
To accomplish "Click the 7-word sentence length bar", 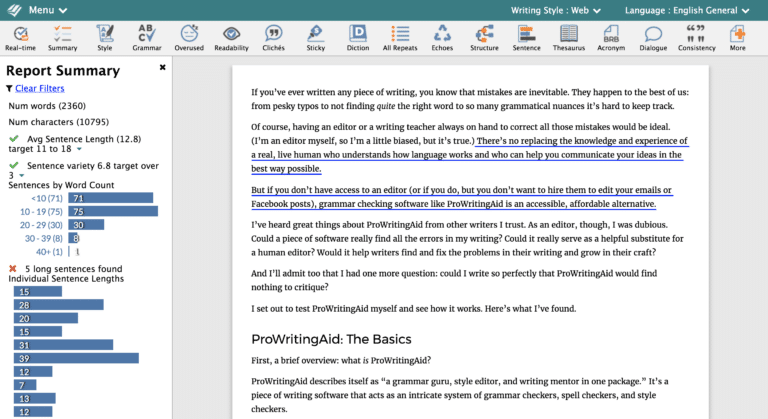I will (25, 385).
